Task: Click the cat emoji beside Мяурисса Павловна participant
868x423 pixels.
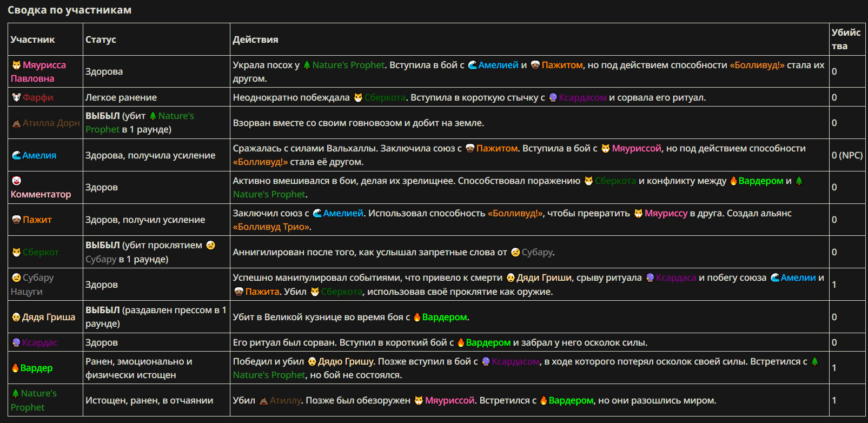Action: tap(16, 65)
